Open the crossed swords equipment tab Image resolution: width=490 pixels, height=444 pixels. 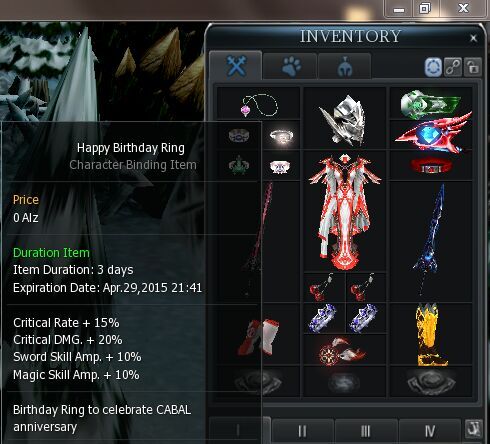click(x=236, y=66)
